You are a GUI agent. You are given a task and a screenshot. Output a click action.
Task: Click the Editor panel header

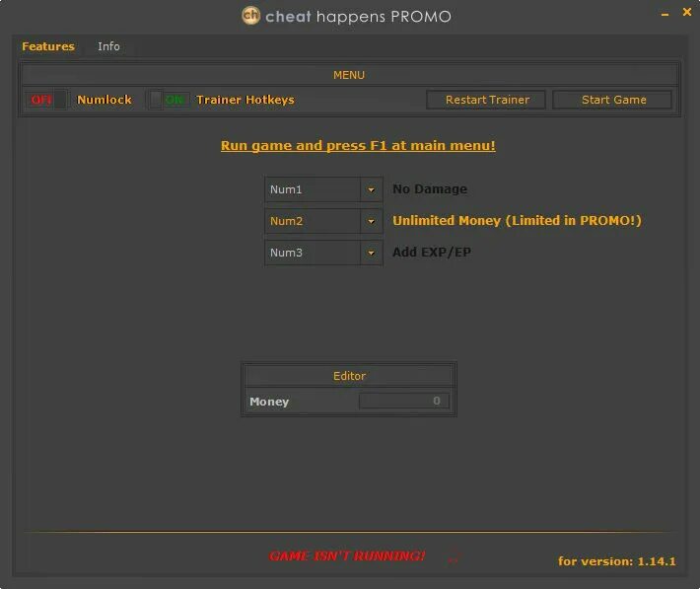349,376
